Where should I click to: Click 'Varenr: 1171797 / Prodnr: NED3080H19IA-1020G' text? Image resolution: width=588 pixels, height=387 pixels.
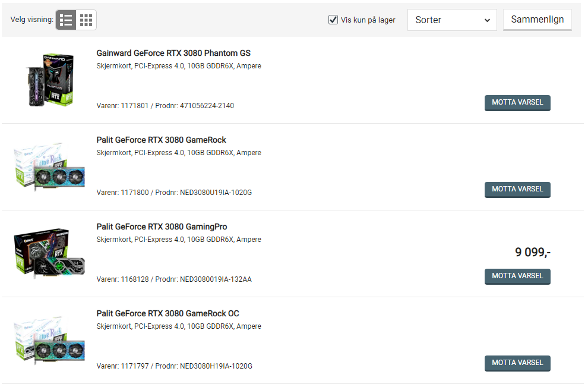[x=175, y=366]
